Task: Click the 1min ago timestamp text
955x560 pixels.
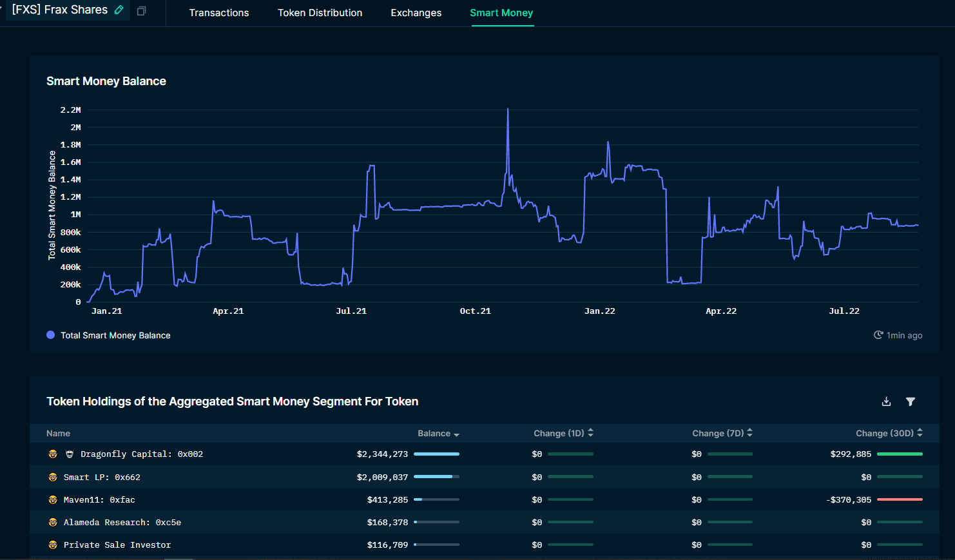Action: click(904, 335)
